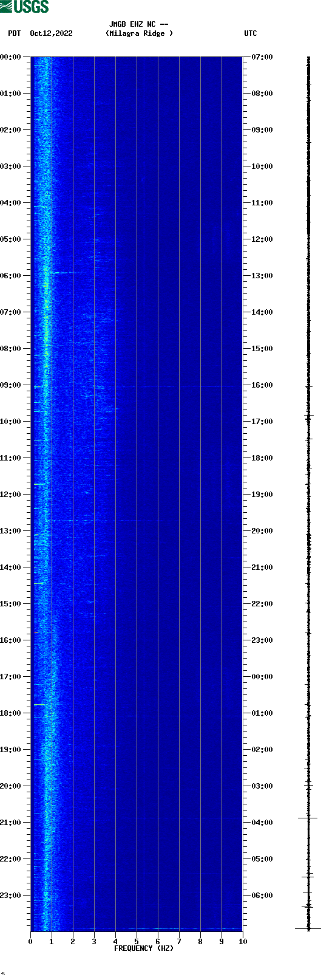Click the 10 Hz frequency tick label
This screenshot has width=335, height=980.
click(x=243, y=942)
